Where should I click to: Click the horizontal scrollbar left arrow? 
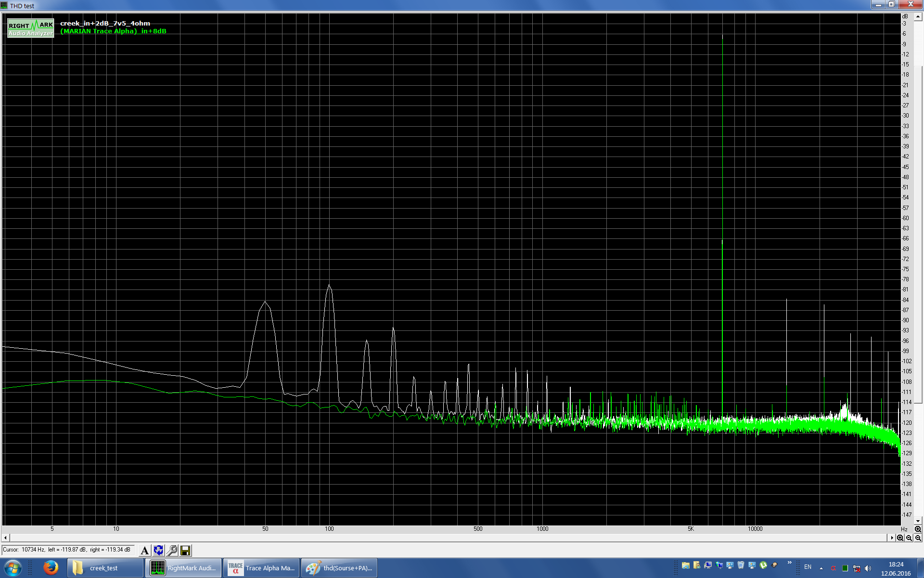[x=5, y=538]
